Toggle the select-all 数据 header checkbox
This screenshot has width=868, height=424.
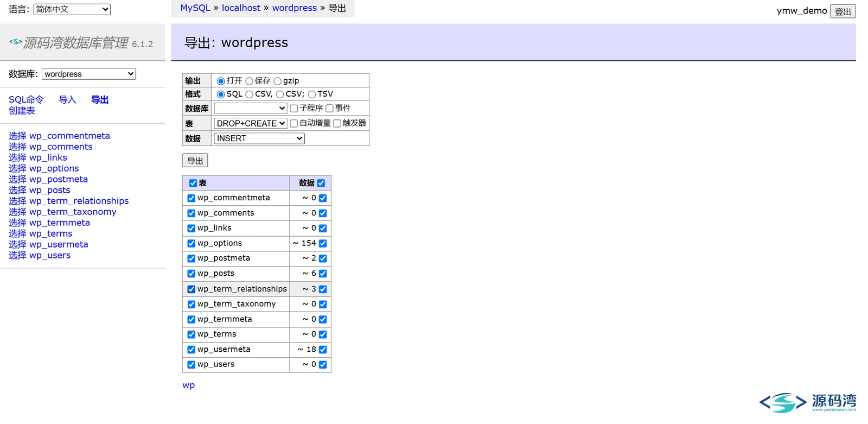pos(321,183)
